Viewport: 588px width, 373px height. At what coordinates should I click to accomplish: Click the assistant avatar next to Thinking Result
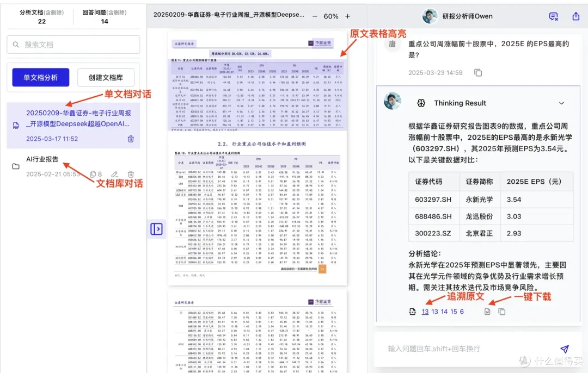pos(392,101)
